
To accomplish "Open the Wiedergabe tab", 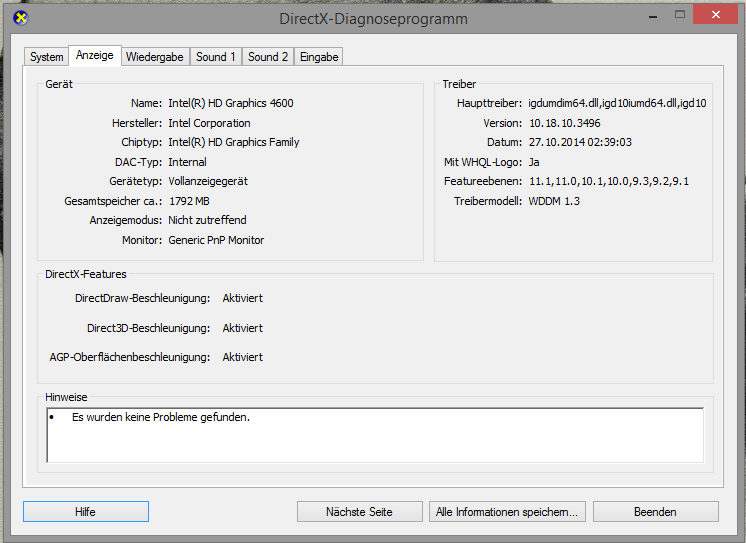I will (155, 57).
